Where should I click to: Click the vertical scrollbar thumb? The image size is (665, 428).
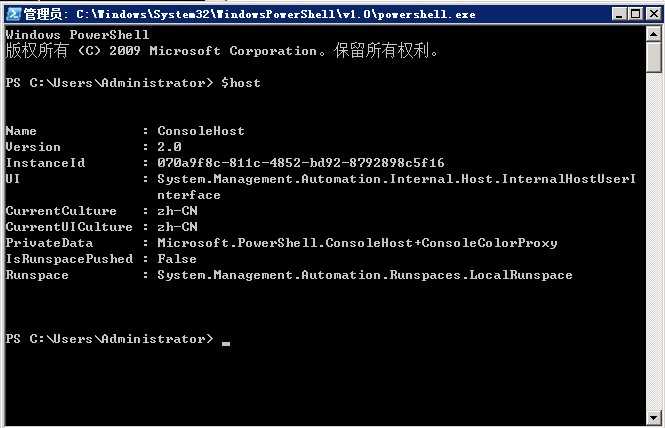[654, 57]
